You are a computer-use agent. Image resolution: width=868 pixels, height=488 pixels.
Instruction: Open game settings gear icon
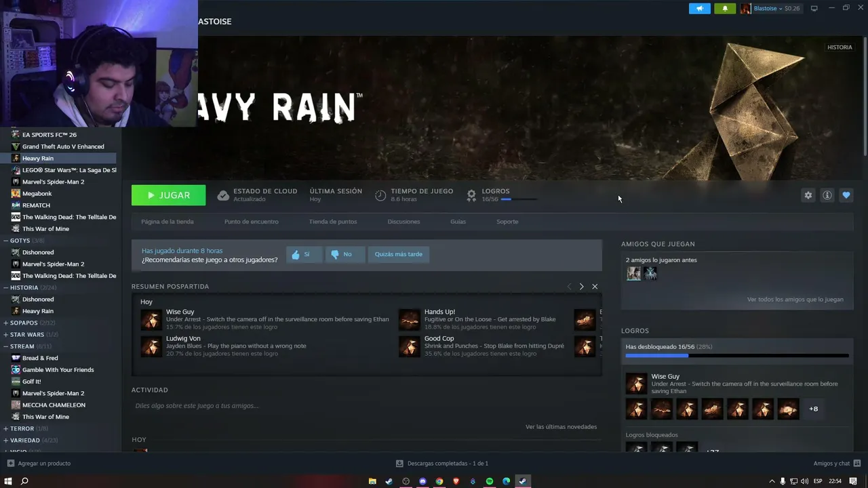click(808, 195)
